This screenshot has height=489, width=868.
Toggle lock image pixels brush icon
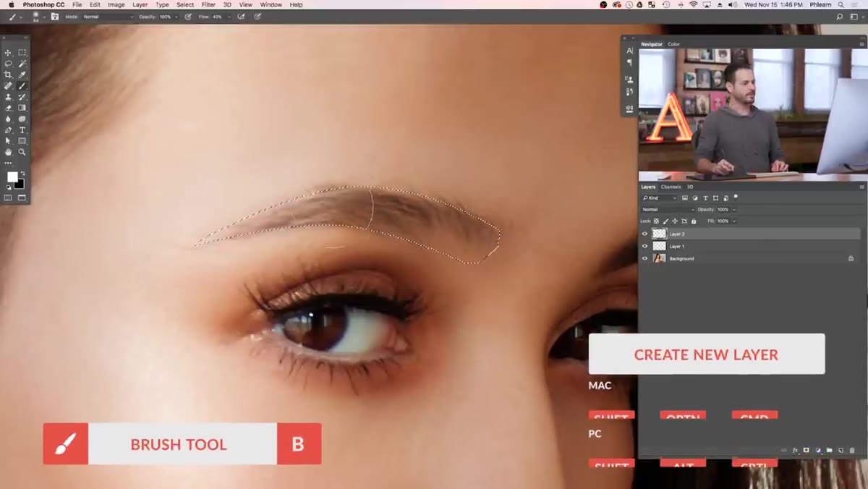click(x=666, y=221)
